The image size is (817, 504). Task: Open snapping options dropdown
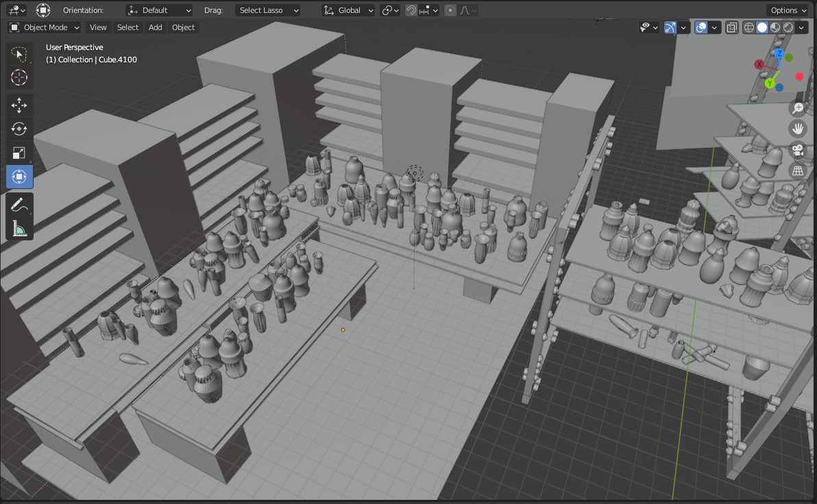tap(429, 10)
